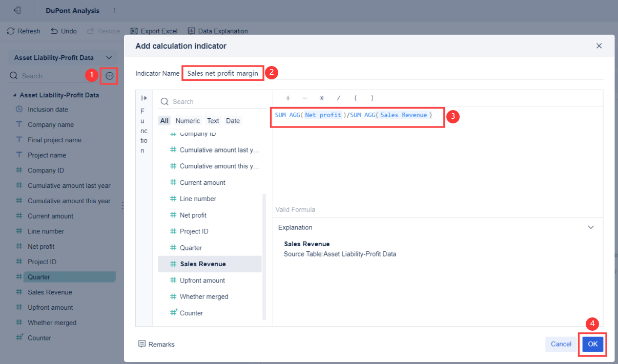Open the ellipsis menu next to left Search
Viewport: 618px width, 364px height.
pyautogui.click(x=109, y=76)
